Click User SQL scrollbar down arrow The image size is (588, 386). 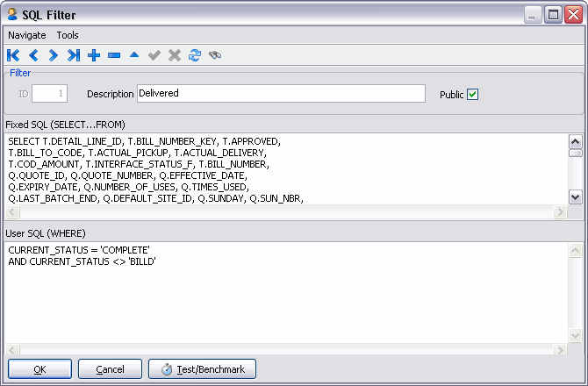tap(575, 335)
